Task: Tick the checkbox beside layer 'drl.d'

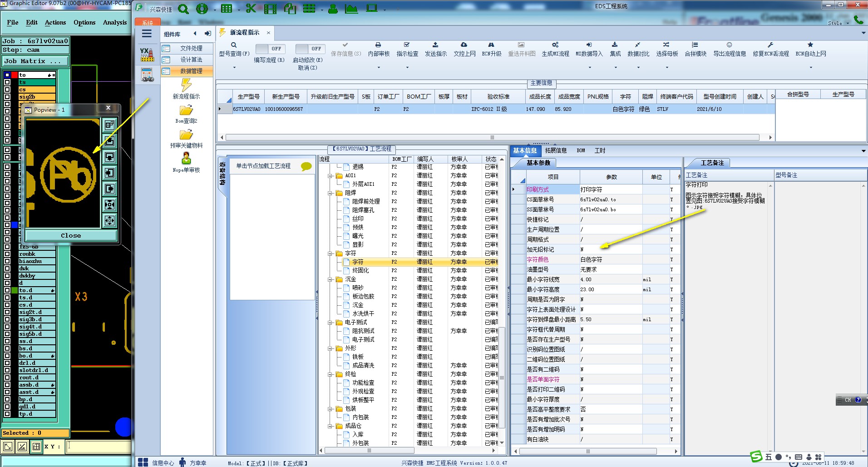Action: [x=7, y=363]
